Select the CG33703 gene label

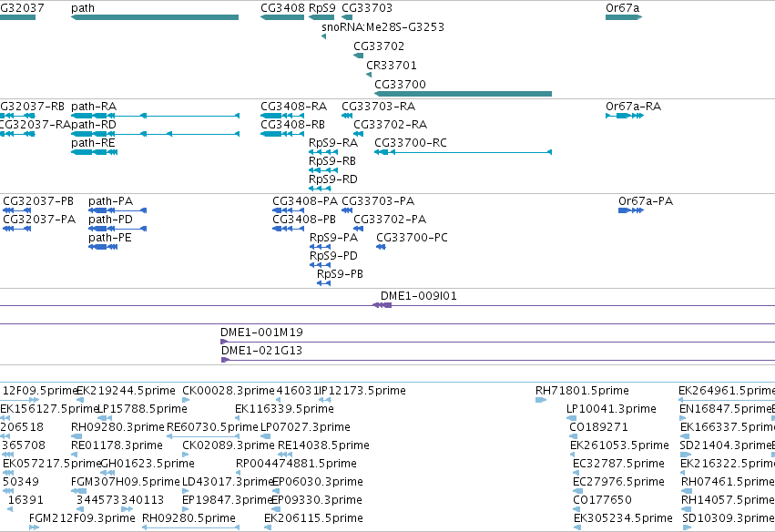[x=367, y=8]
